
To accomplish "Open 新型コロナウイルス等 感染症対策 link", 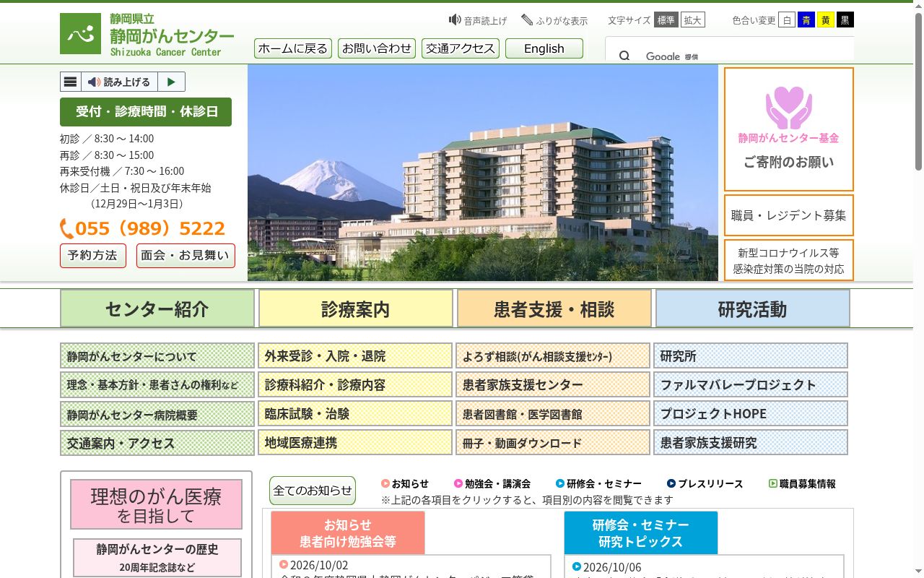I will [789, 261].
